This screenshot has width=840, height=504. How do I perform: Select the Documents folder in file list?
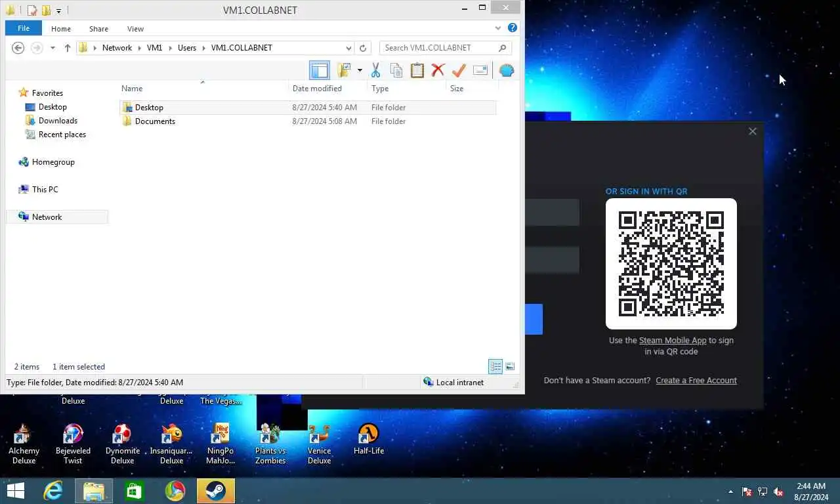point(308,121)
